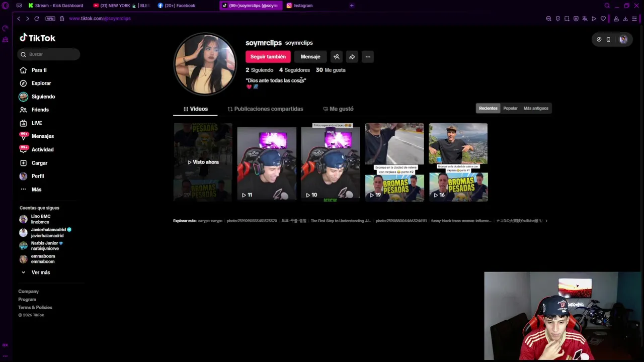The height and width of the screenshot is (362, 644).
Task: Open the send/flow arrow icon
Action: tap(594, 19)
